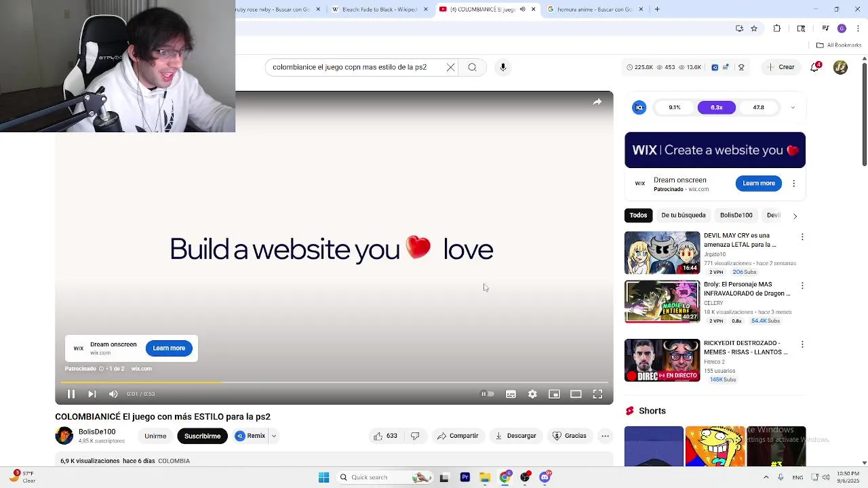868x488 pixels.
Task: Select the BolisDe100 filter chip
Action: point(736,215)
